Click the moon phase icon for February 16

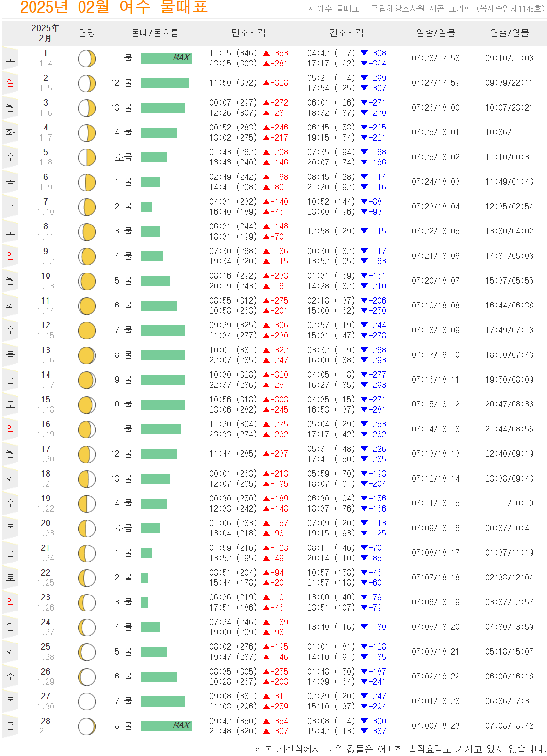point(87,430)
